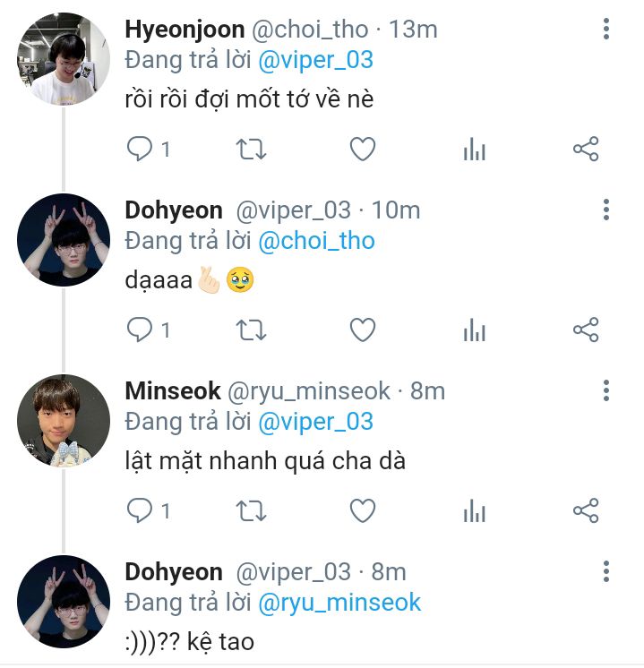Like Hyeonjoon's tweet with the heart
The height and width of the screenshot is (668, 644).
tap(362, 150)
